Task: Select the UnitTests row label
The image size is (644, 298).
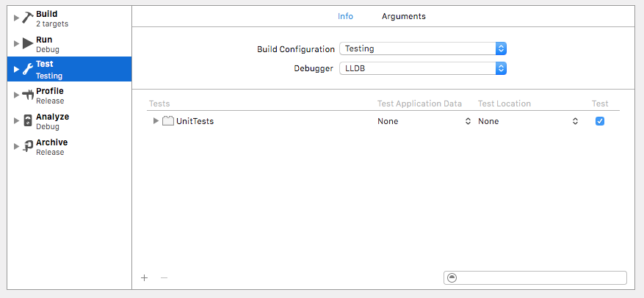Action: tap(195, 121)
